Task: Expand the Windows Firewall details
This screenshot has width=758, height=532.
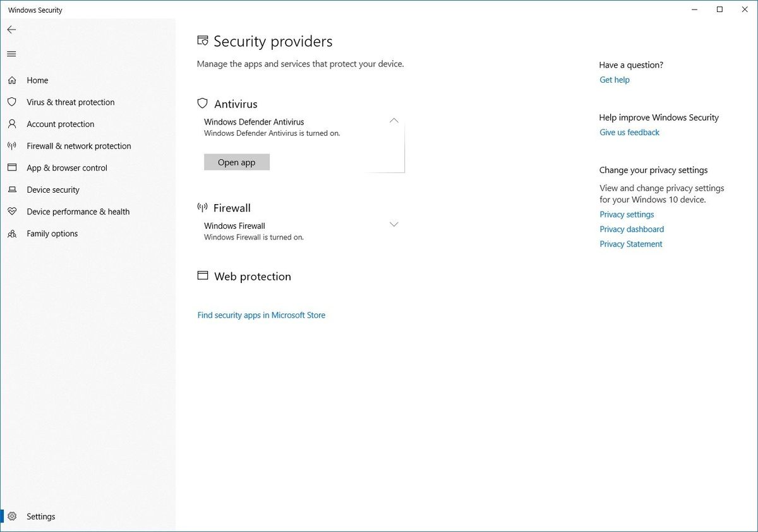Action: (x=394, y=224)
